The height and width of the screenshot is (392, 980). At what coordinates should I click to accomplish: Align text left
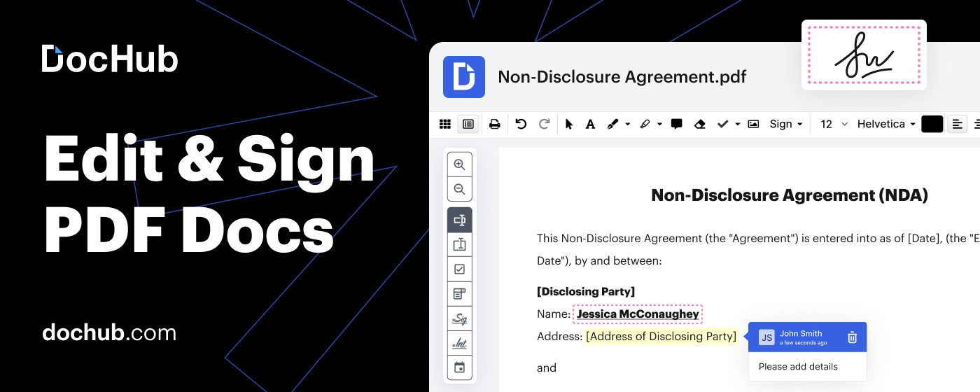point(957,124)
